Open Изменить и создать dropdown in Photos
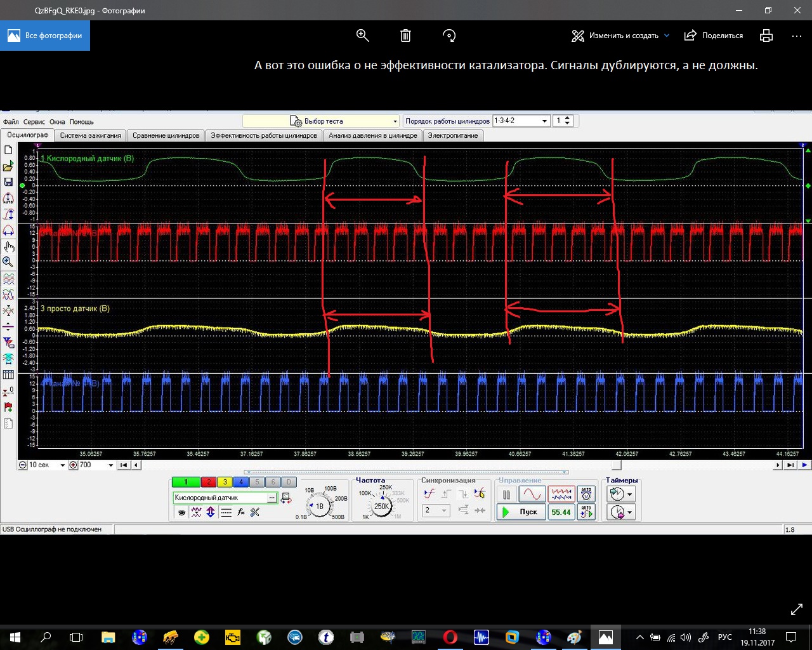812x650 pixels. pyautogui.click(x=620, y=36)
